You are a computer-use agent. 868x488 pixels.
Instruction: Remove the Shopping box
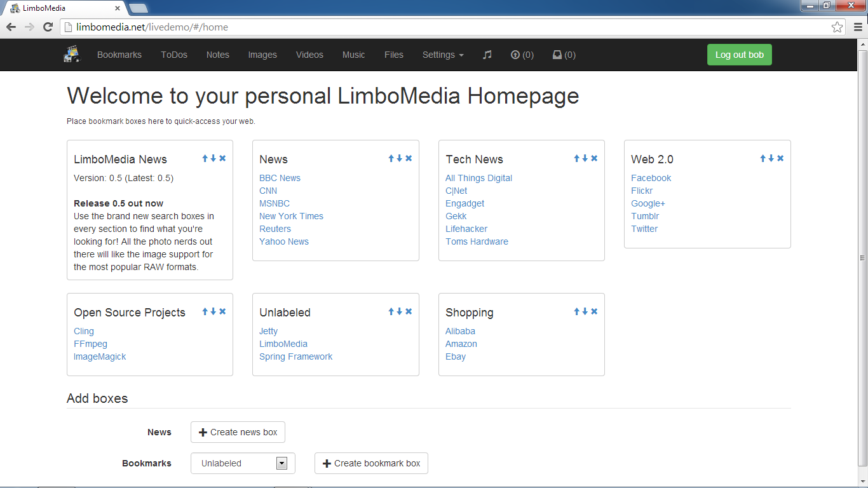(594, 311)
